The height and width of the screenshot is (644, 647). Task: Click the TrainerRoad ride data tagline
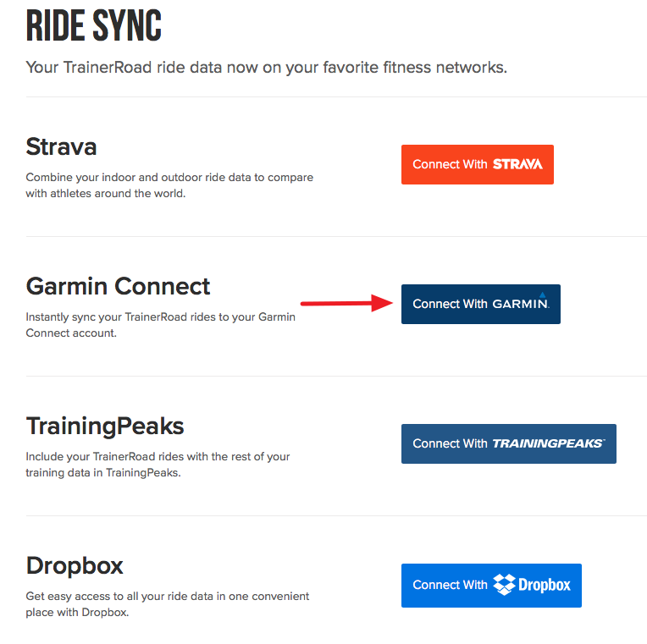tap(267, 67)
